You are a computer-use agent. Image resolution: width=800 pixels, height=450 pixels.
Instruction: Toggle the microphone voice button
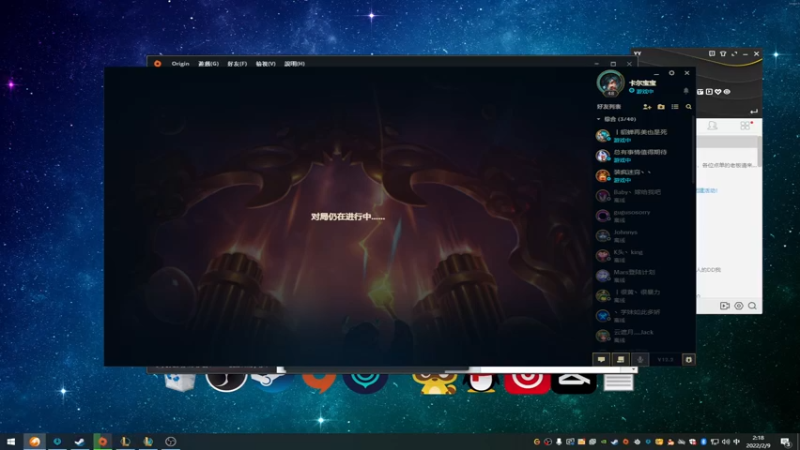640,360
